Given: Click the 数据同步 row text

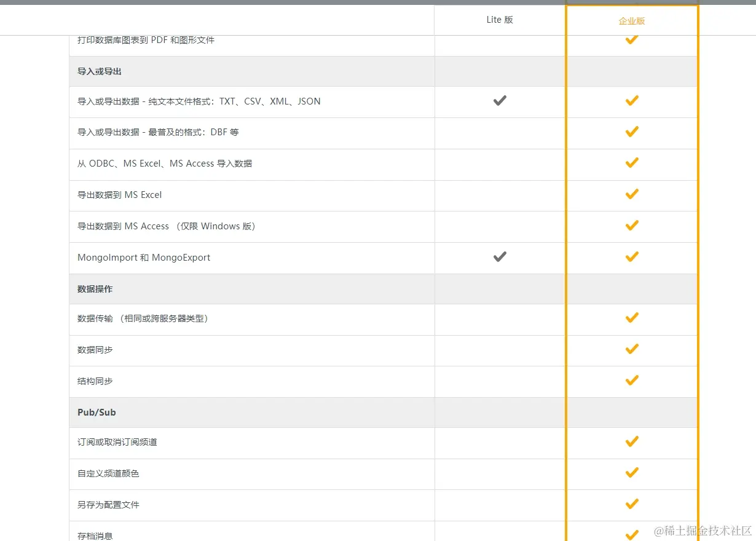Looking at the screenshot, I should pyautogui.click(x=95, y=350).
